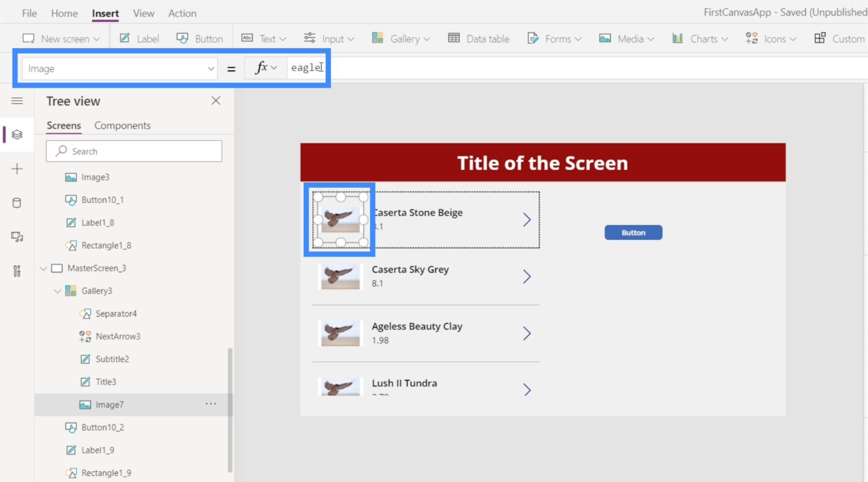The image size is (868, 482).
Task: Open Image7 more options ellipsis
Action: [x=211, y=404]
